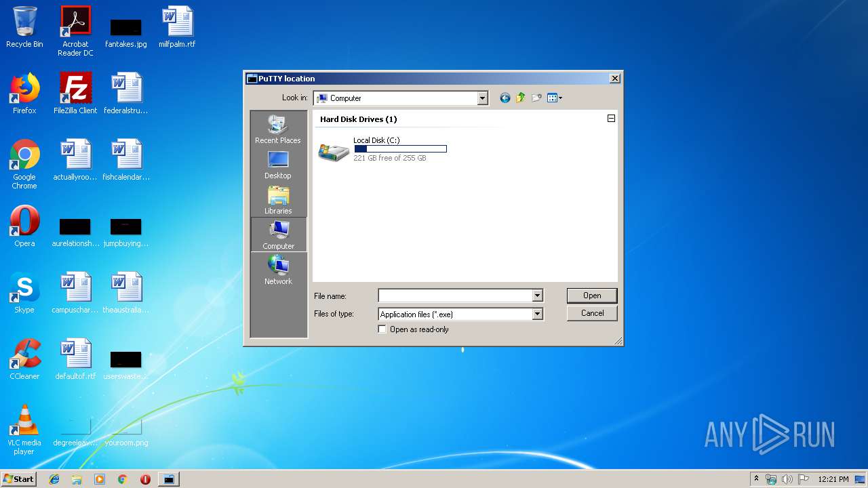Create a new folder in the dialog

pyautogui.click(x=536, y=98)
